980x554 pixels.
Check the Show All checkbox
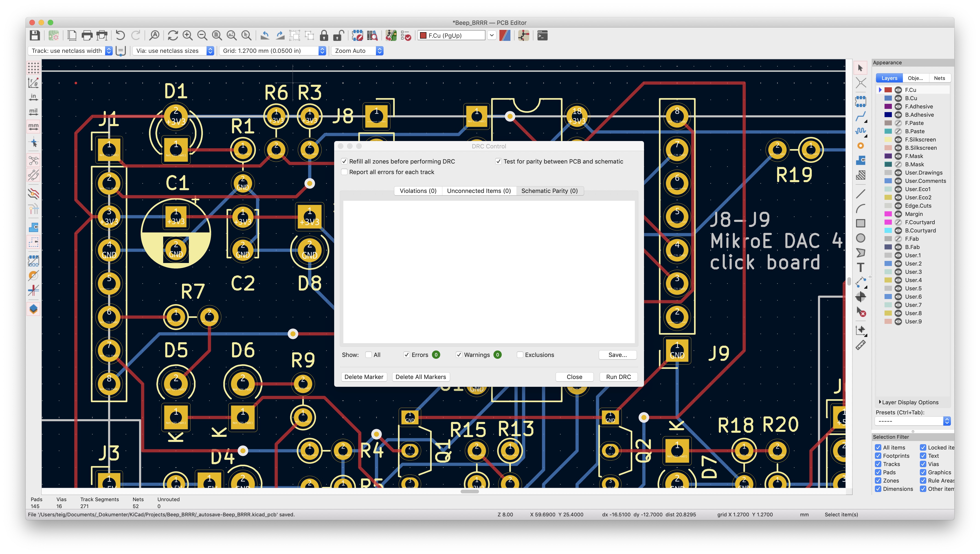tap(368, 355)
